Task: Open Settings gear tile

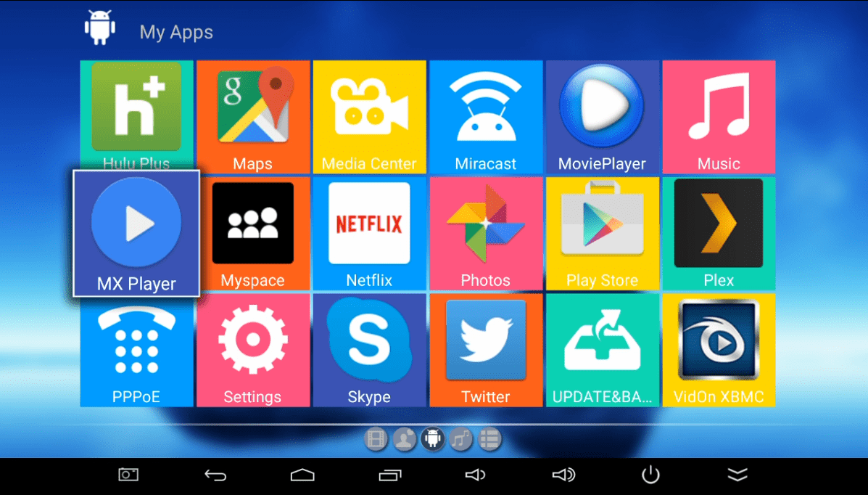Action: point(253,351)
